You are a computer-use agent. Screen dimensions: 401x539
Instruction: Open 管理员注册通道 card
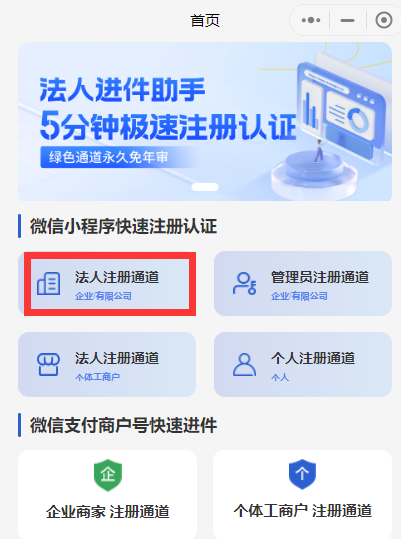point(303,284)
